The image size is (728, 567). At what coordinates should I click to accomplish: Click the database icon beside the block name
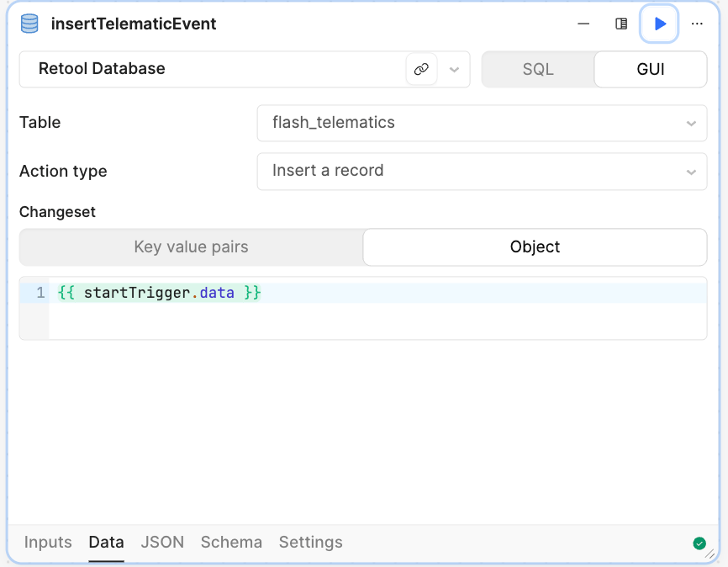pos(30,24)
